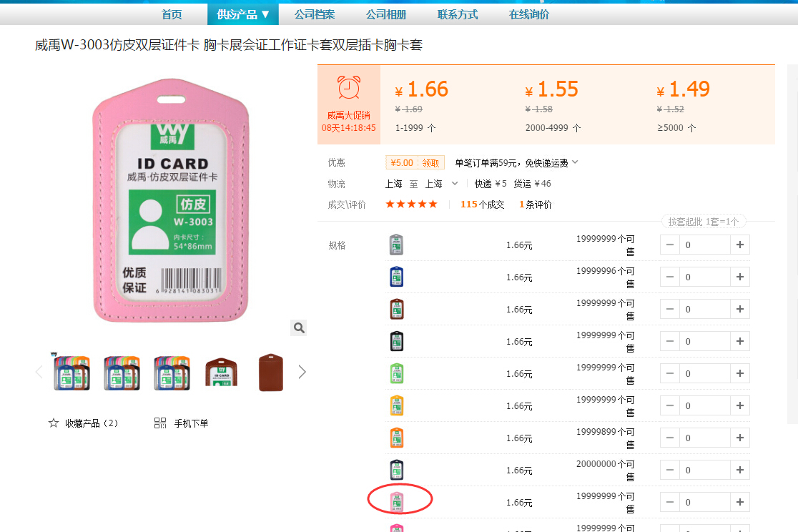This screenshot has width=798, height=532.
Task: Expand the free shipping 免快递运费 details chevron
Action: 575,162
